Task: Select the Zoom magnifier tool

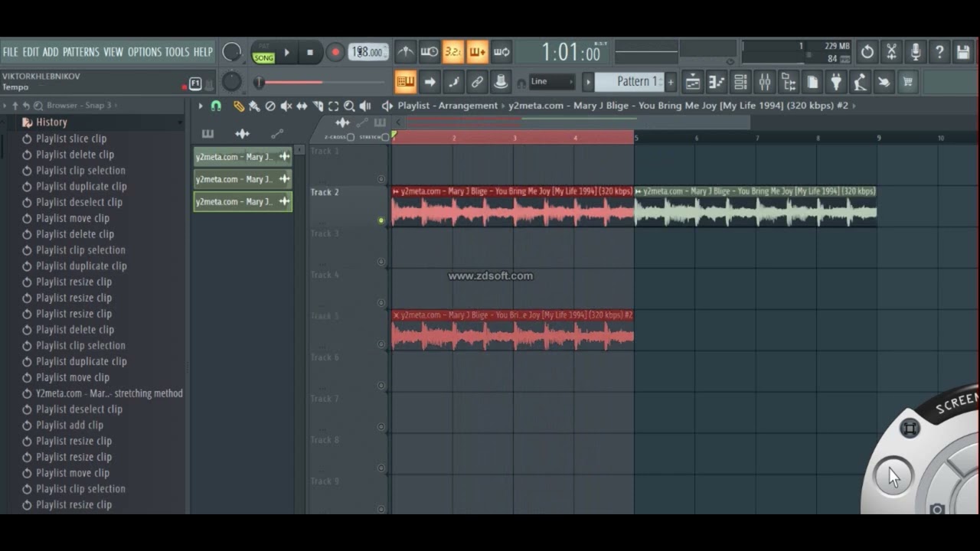Action: 349,106
